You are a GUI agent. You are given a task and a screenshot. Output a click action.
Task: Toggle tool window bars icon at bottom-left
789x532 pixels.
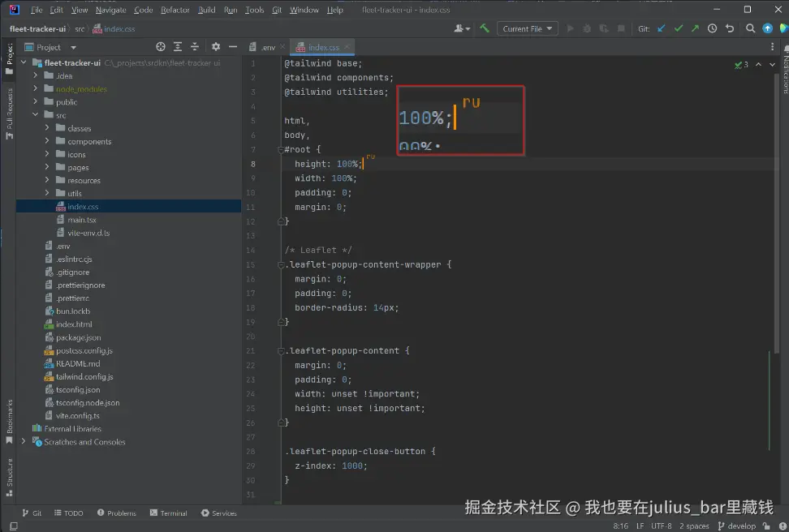(14, 526)
